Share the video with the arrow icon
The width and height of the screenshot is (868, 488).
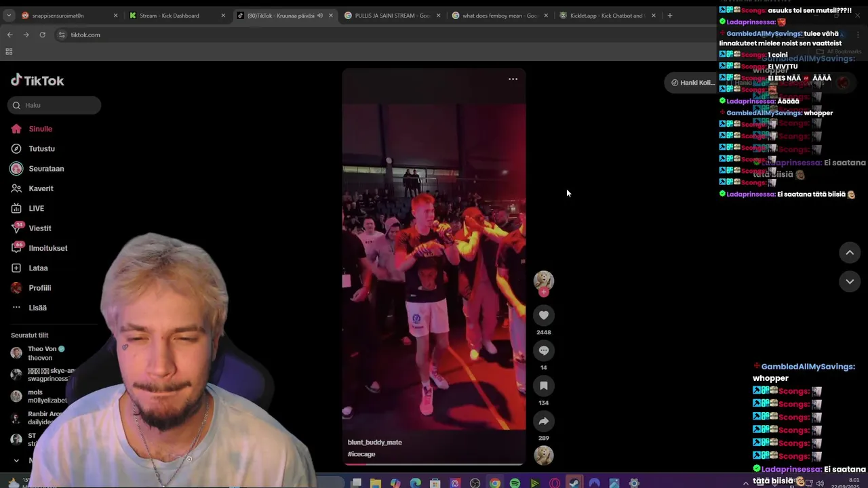(x=543, y=421)
